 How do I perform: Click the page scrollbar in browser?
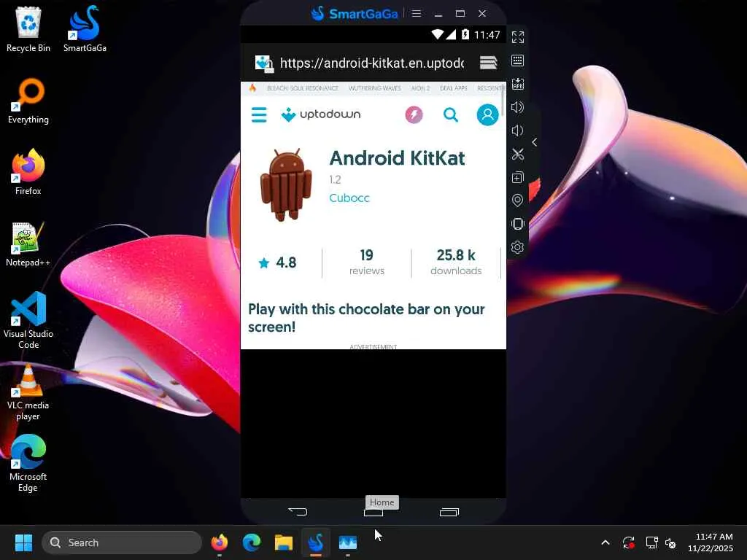pos(503,98)
